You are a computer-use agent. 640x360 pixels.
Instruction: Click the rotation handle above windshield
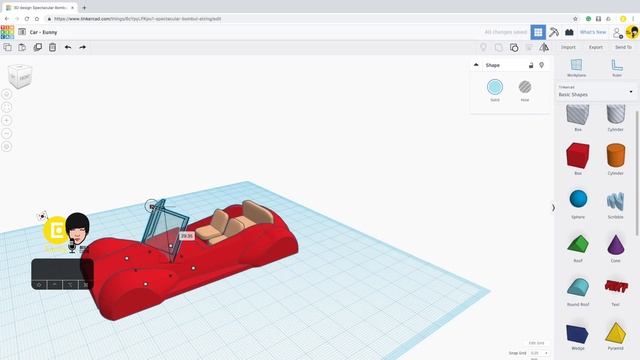pyautogui.click(x=151, y=206)
